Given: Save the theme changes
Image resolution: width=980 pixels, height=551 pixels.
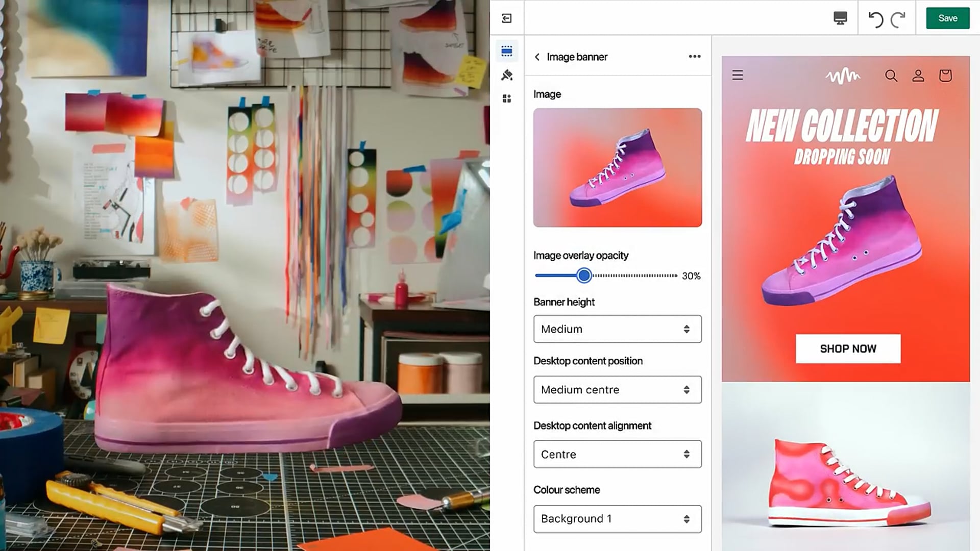Looking at the screenshot, I should tap(948, 18).
